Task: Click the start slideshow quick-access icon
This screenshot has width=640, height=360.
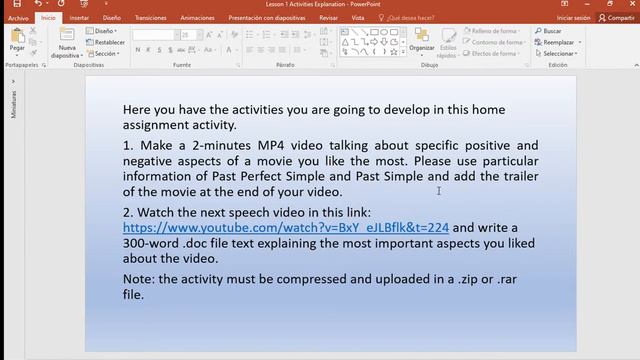Action: click(x=84, y=4)
